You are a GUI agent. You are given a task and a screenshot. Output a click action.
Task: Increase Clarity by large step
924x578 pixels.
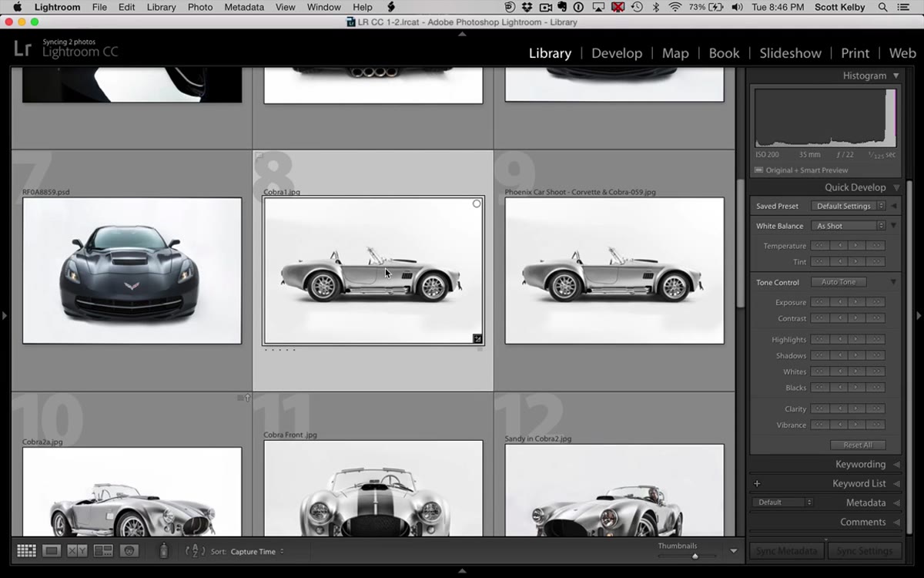tap(875, 408)
